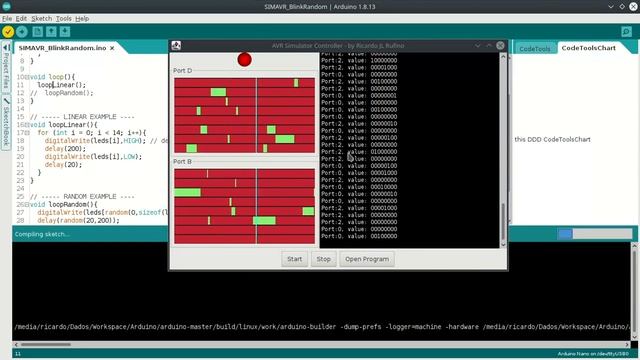Screen dimensions: 640x360
Task: Click the Port B waveform chart
Action: (x=244, y=206)
